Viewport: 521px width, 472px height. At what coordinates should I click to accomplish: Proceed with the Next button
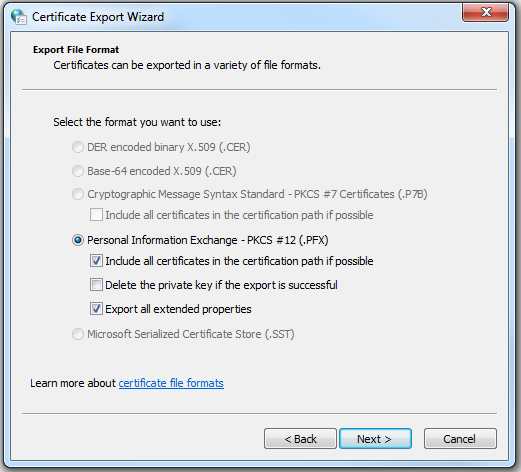[x=375, y=439]
